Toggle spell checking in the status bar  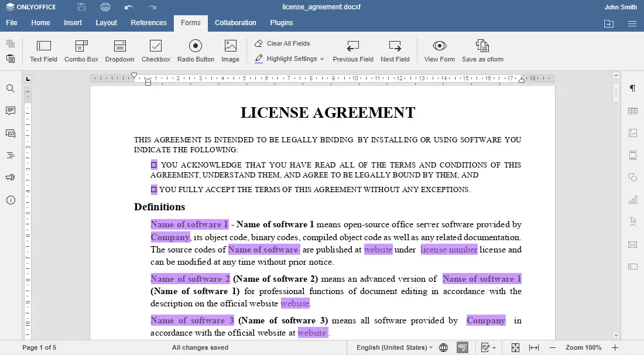tap(462, 347)
